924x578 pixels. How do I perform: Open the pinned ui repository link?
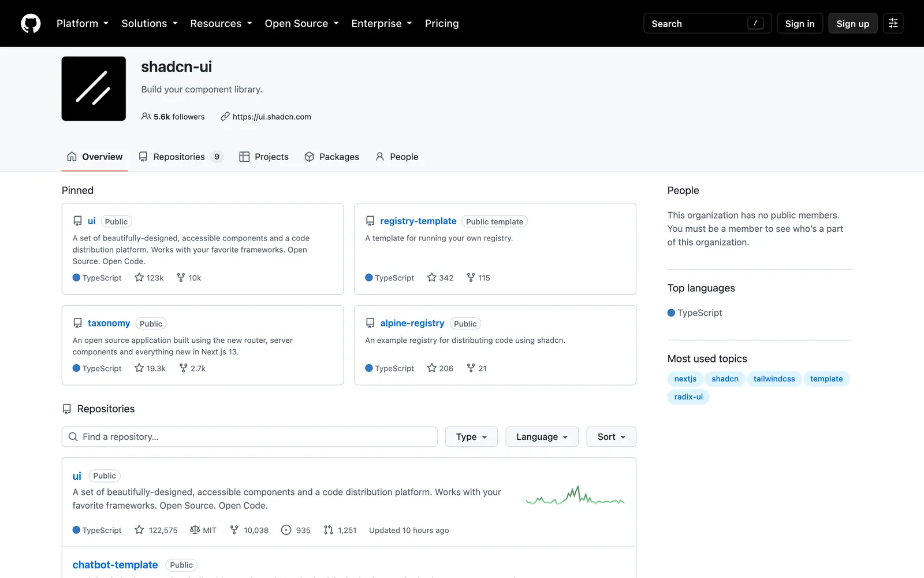(x=91, y=221)
